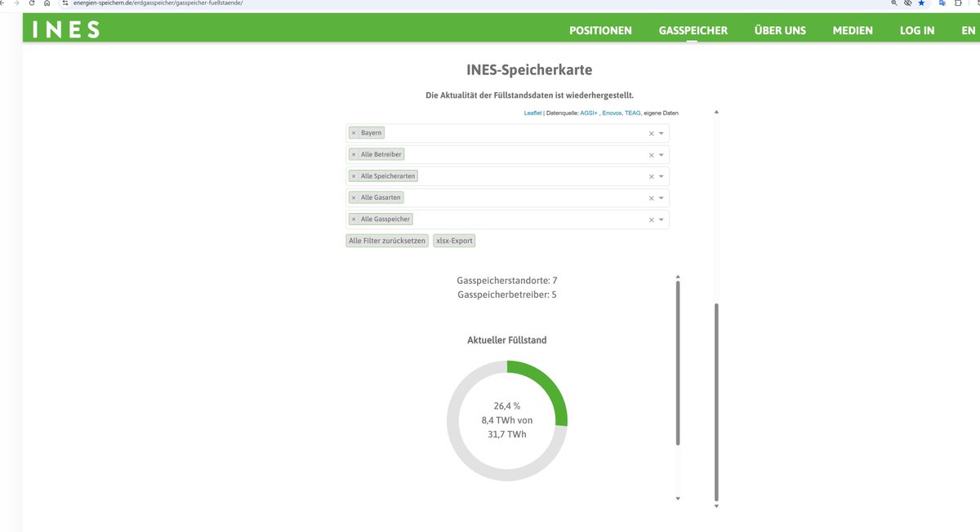Image resolution: width=980 pixels, height=532 pixels.
Task: Clear the Alle Speicherarten field using right x
Action: click(652, 176)
